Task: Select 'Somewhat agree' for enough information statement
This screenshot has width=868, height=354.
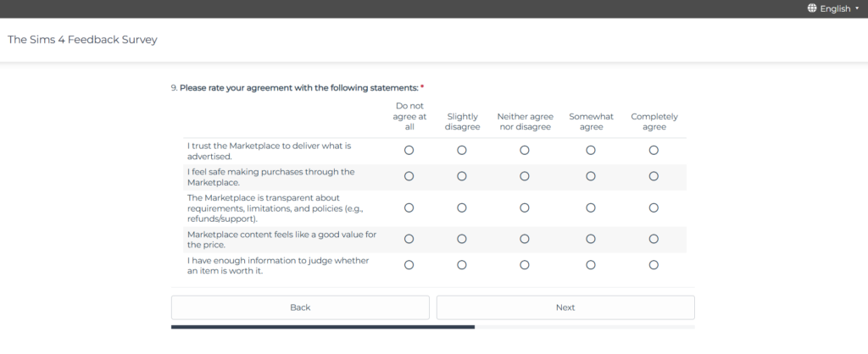Action: 591,265
